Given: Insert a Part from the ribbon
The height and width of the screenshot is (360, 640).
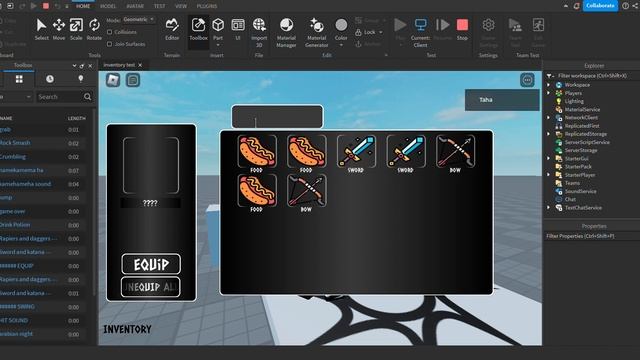Looking at the screenshot, I should pyautogui.click(x=218, y=29).
